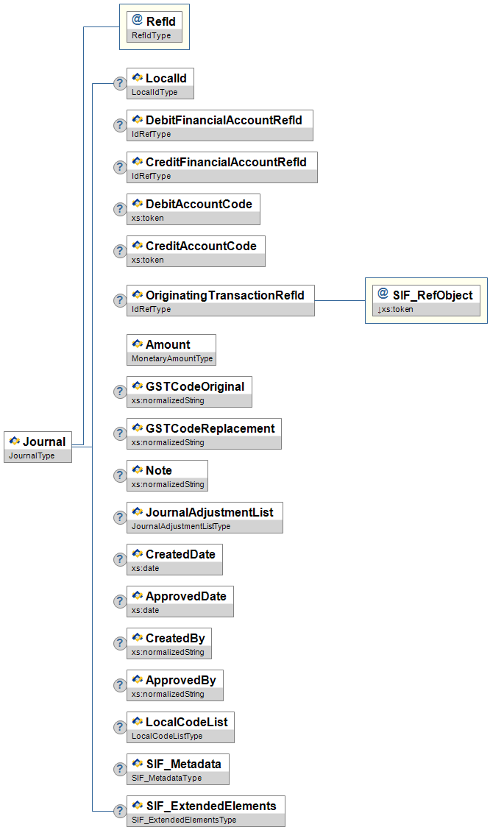
Task: Click the optional marker next to DebitAccountCode
Action: (119, 209)
